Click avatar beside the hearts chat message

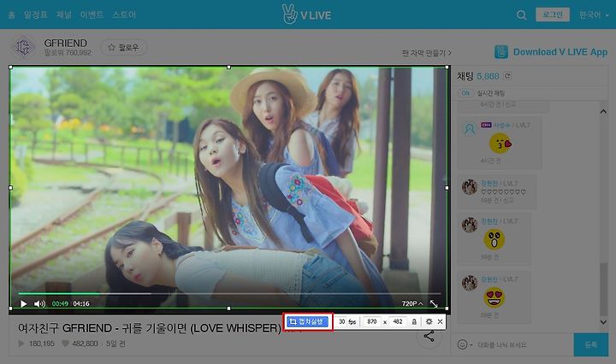470,187
